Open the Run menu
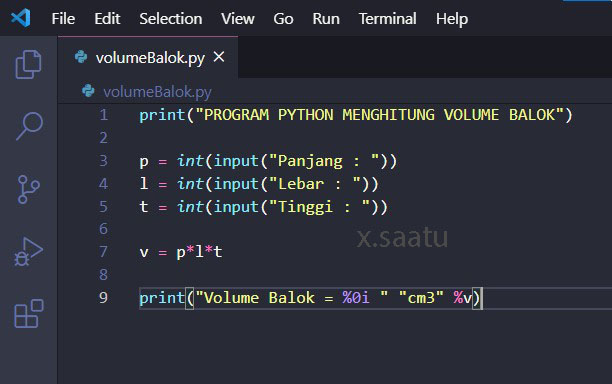 326,19
